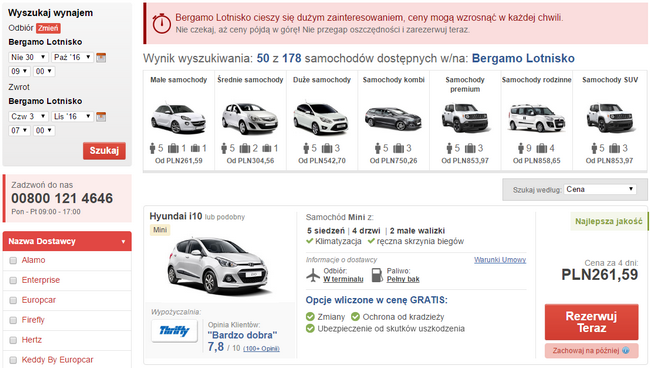
Task: Tick the Alamo supplier checkbox
Action: (x=13, y=261)
